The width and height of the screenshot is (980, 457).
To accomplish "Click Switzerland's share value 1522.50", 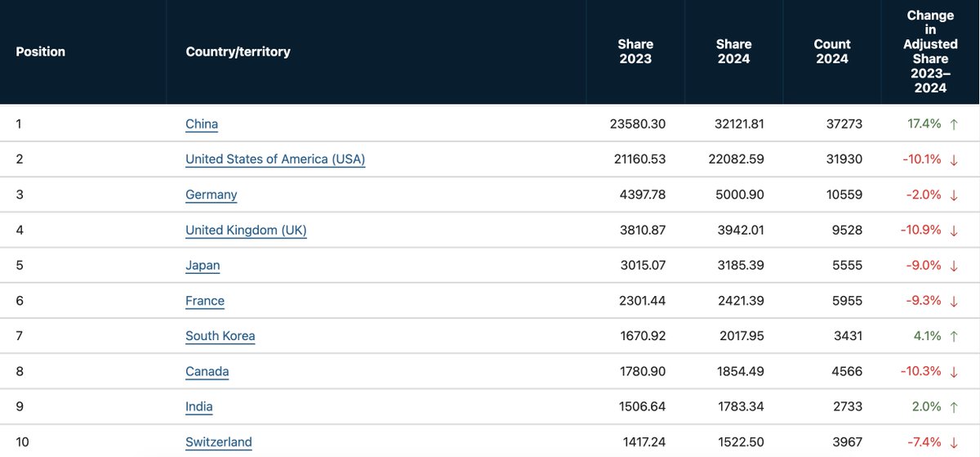I will coord(740,442).
